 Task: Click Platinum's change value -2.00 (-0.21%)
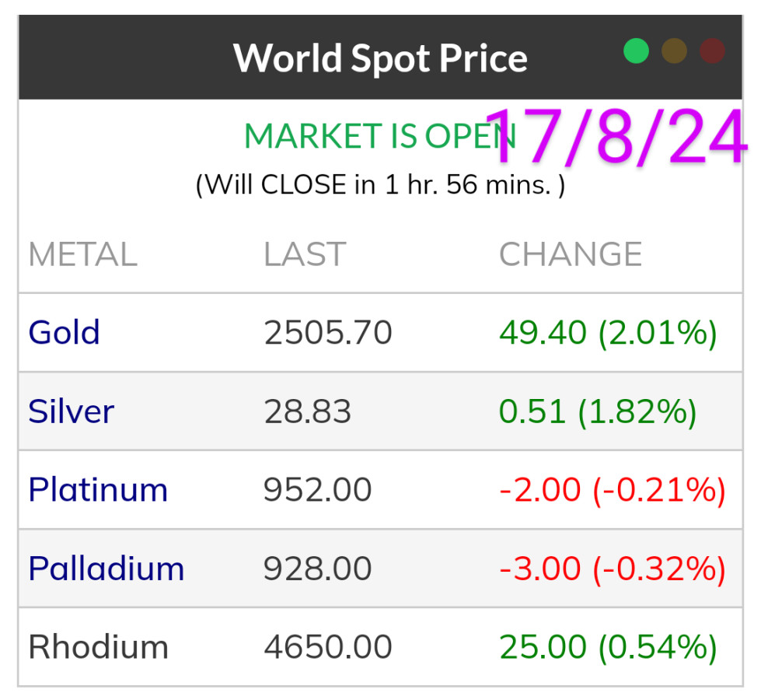click(612, 490)
